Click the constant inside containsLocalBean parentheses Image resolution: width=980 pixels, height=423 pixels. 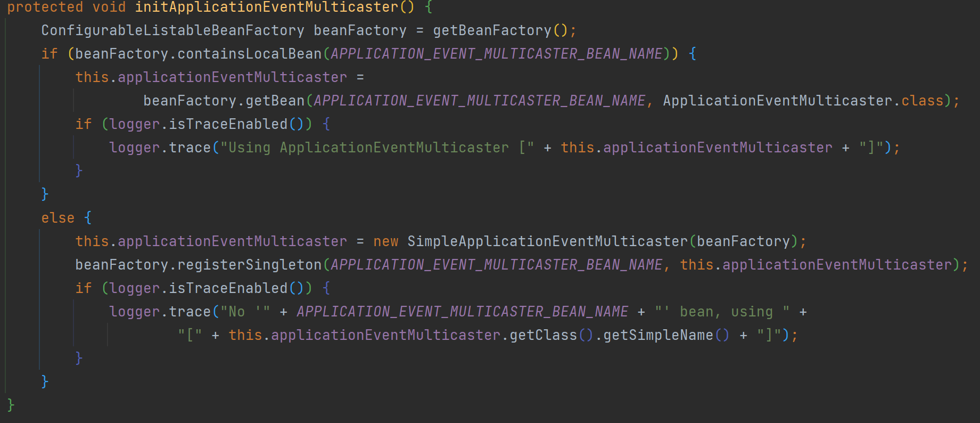497,54
